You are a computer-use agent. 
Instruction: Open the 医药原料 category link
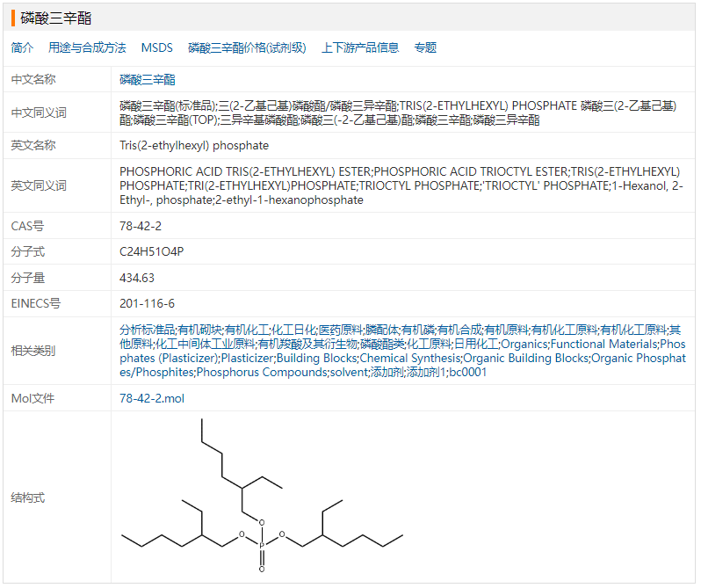341,330
